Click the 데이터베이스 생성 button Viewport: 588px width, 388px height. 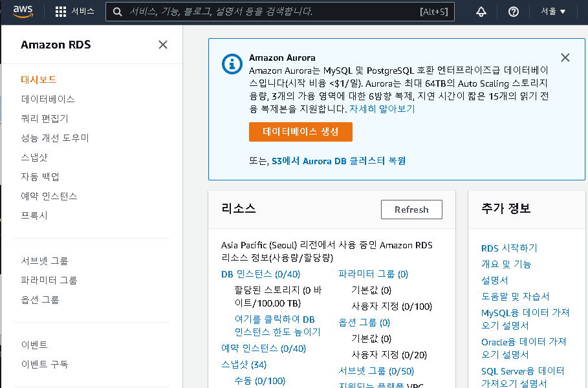[x=300, y=131]
